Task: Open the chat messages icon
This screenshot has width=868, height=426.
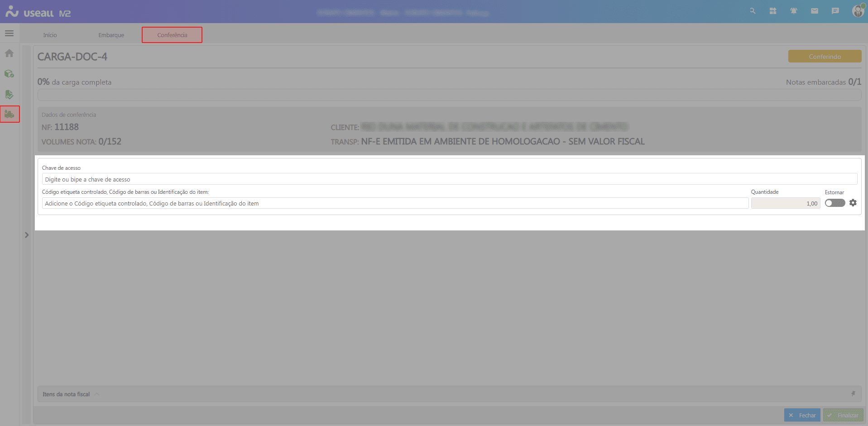Action: tap(835, 11)
